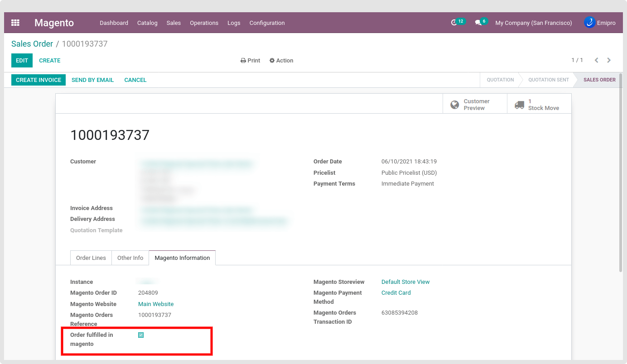Click the CANCEL button
Image resolution: width=627 pixels, height=364 pixels.
(x=135, y=80)
